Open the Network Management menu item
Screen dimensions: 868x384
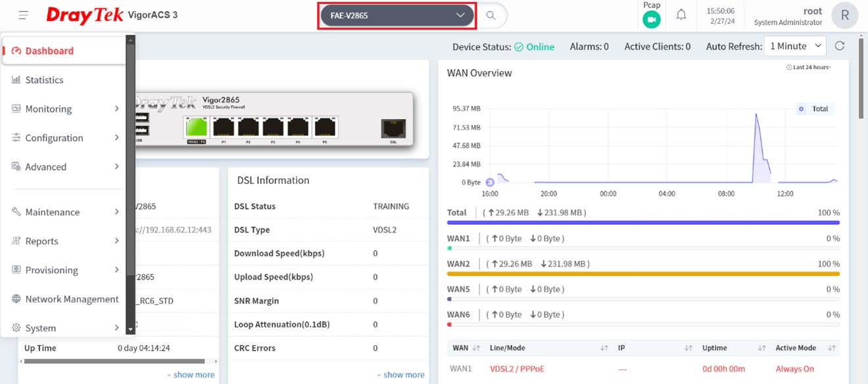coord(64,299)
